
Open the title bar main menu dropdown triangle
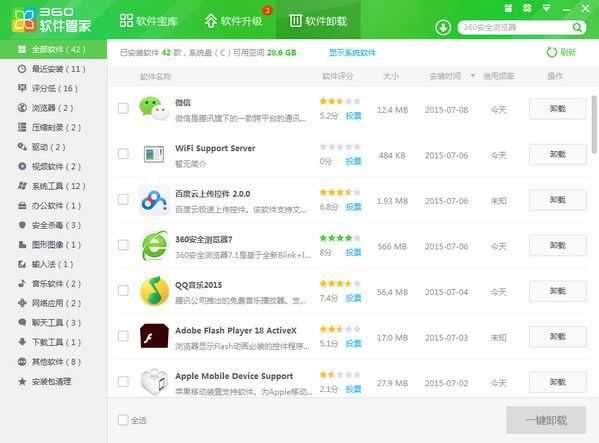547,8
